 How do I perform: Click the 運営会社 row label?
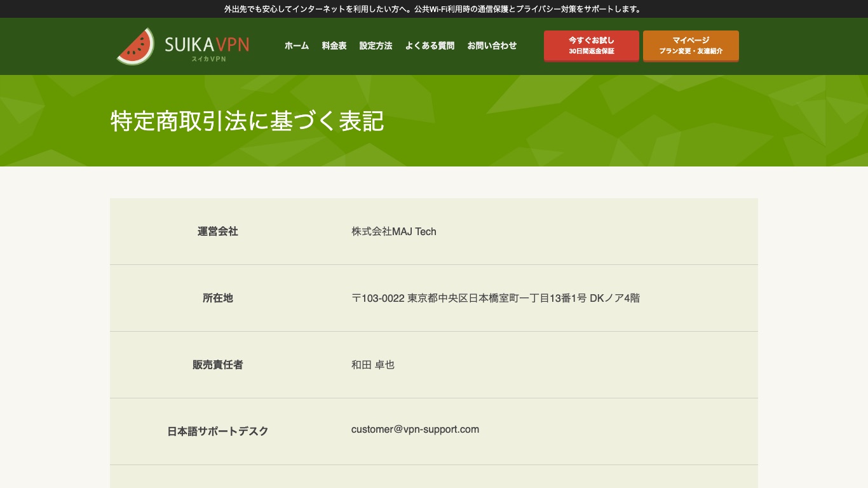218,231
